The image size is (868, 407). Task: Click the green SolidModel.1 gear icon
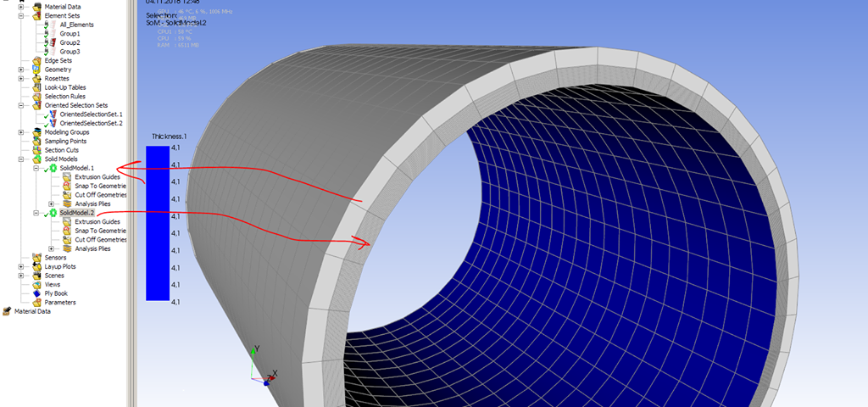coord(53,168)
